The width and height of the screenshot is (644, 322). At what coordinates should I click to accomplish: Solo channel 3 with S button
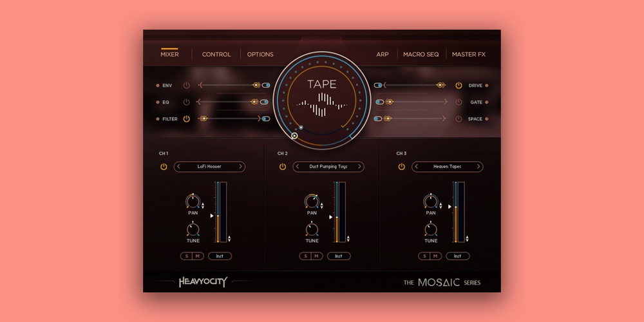[424, 256]
